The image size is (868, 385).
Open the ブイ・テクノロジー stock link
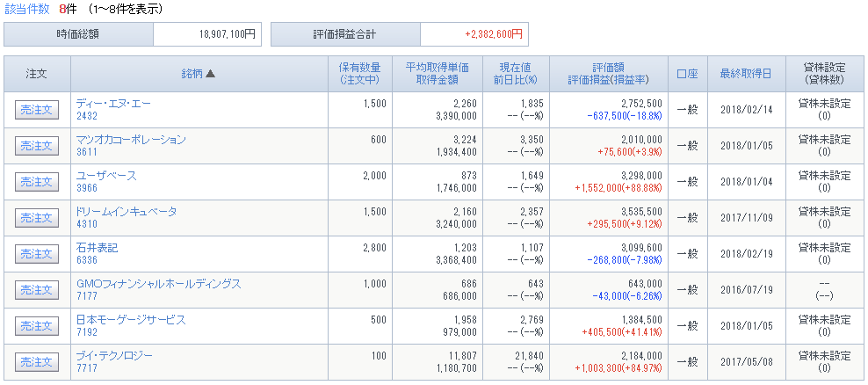(114, 356)
